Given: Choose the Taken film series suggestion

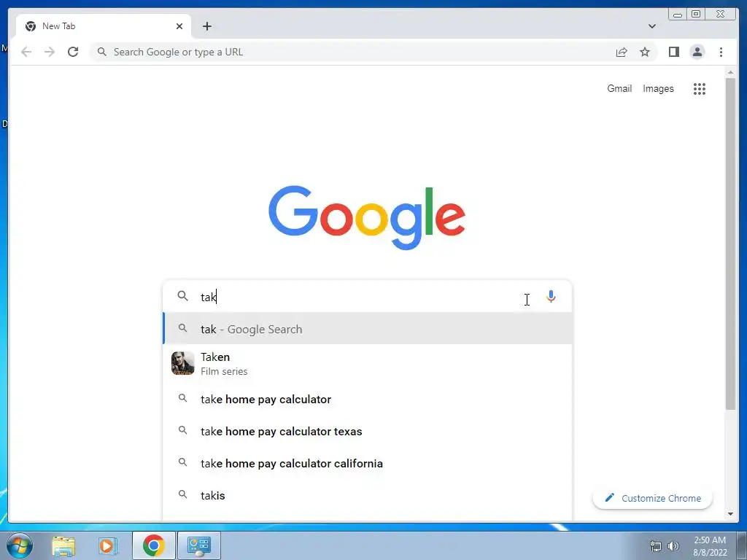Looking at the screenshot, I should pyautogui.click(x=368, y=363).
